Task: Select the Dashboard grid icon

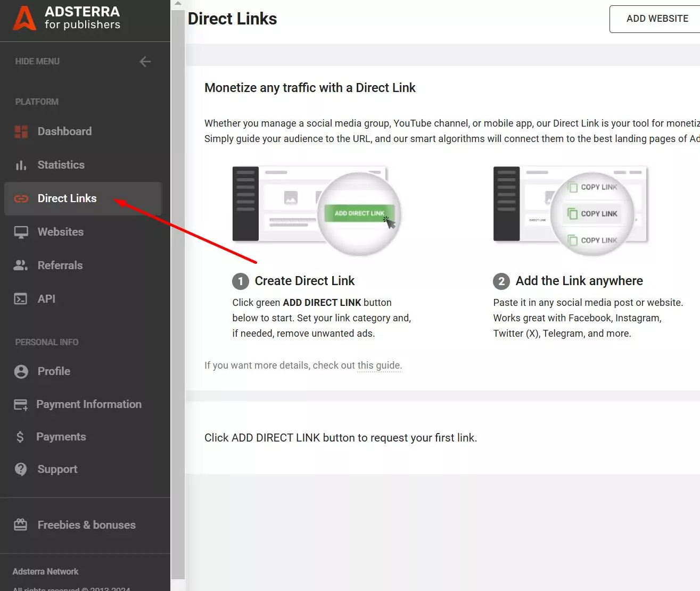Action: pyautogui.click(x=21, y=131)
